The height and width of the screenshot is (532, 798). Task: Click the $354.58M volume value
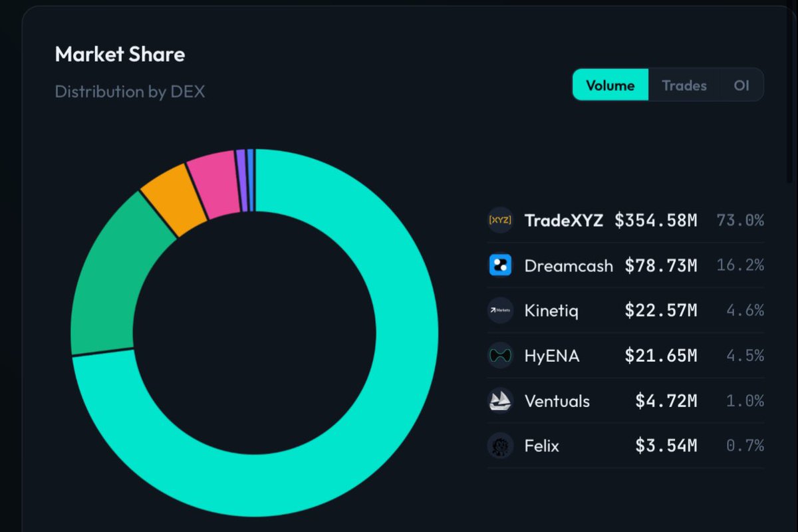point(656,220)
